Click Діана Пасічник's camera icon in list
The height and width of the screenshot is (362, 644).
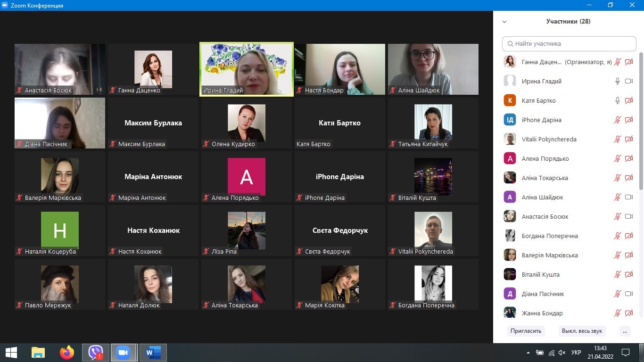click(628, 294)
